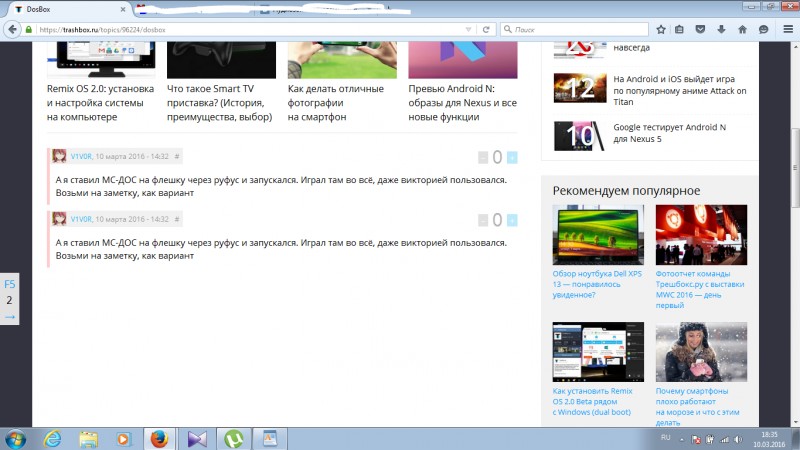Click the Remix OS dual boot thumbnail

pyautogui.click(x=598, y=352)
